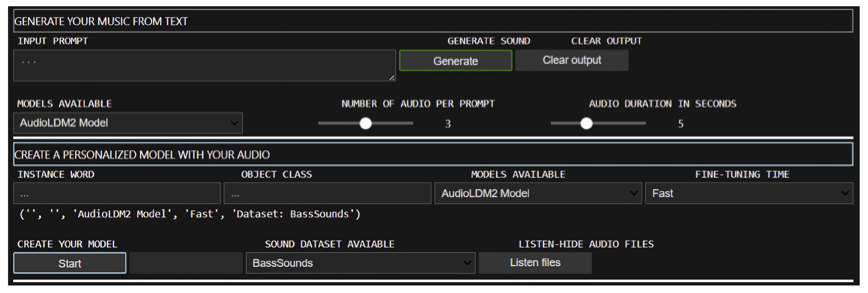Click the Generate button
The width and height of the screenshot is (868, 293).
pos(455,61)
